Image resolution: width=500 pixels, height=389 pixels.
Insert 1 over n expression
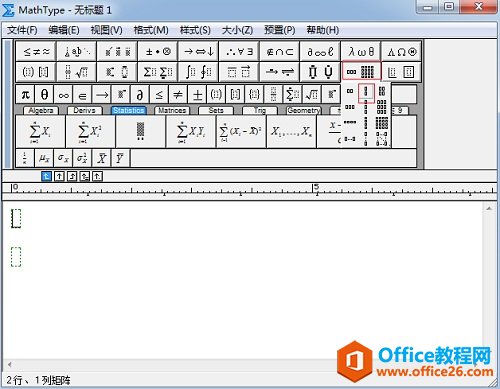click(x=25, y=158)
